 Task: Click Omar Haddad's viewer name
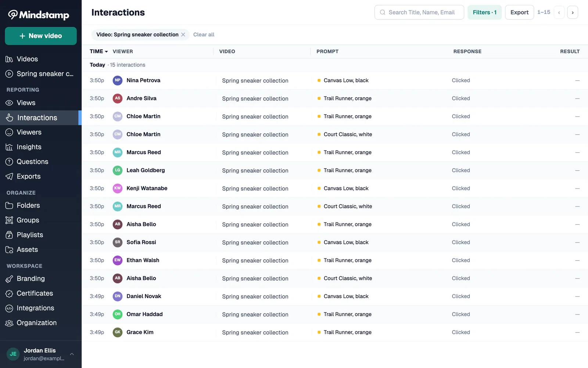tap(144, 314)
